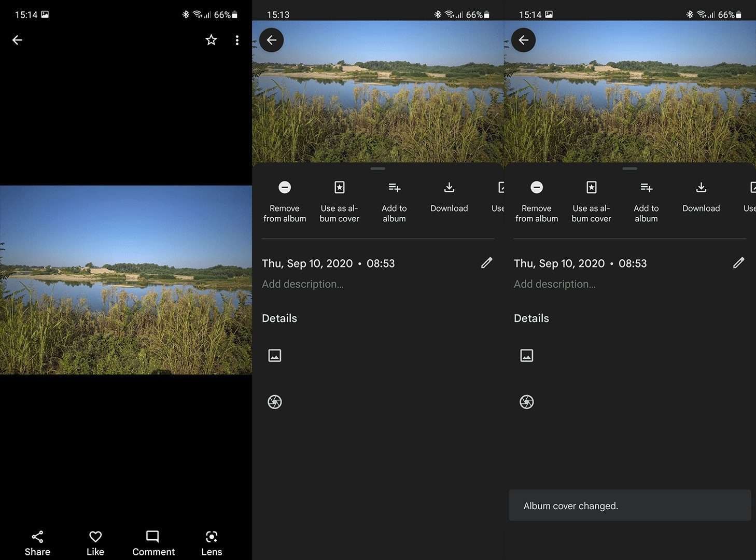Tap the star favorite icon in the left screen
The height and width of the screenshot is (560, 756).
click(211, 40)
